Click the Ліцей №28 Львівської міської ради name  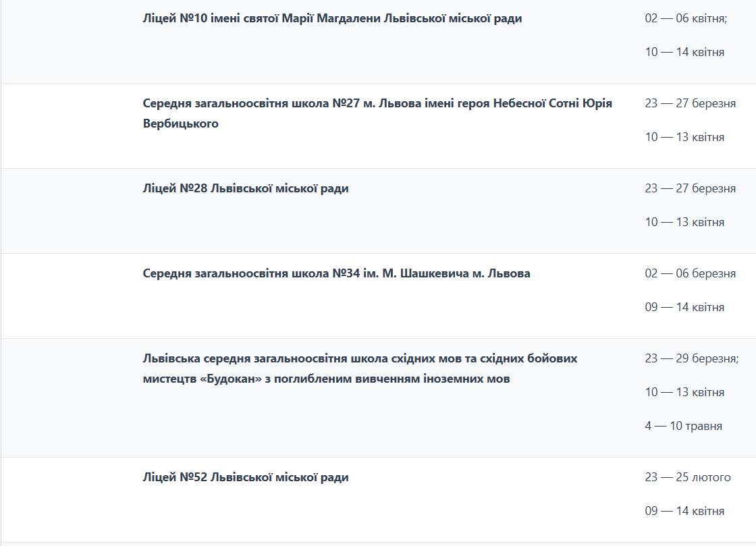point(246,189)
